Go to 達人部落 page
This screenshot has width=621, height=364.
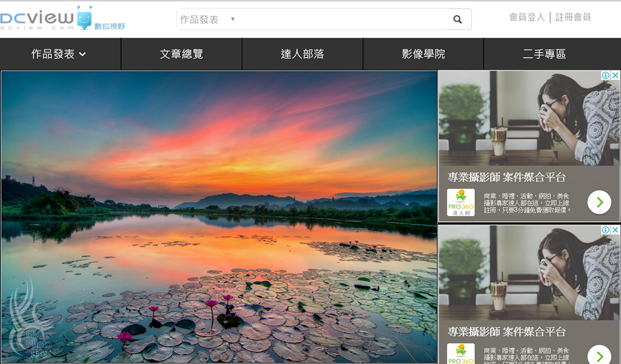pyautogui.click(x=302, y=54)
